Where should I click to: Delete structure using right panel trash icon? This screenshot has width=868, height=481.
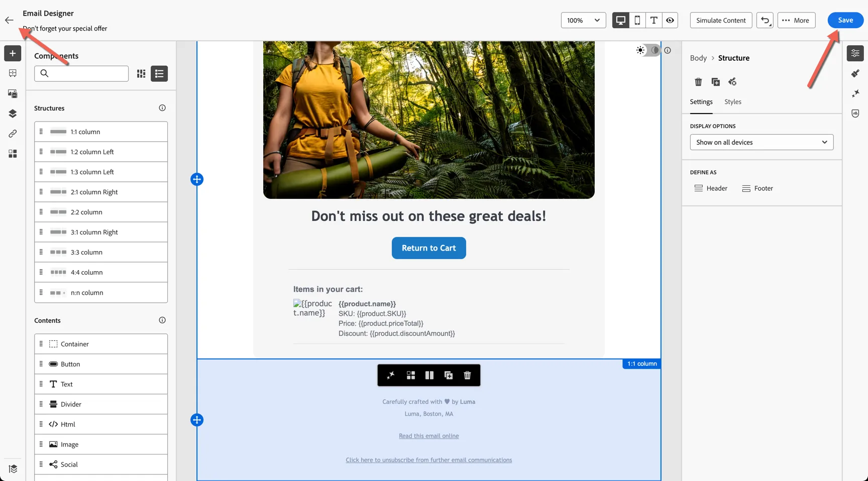(x=698, y=82)
